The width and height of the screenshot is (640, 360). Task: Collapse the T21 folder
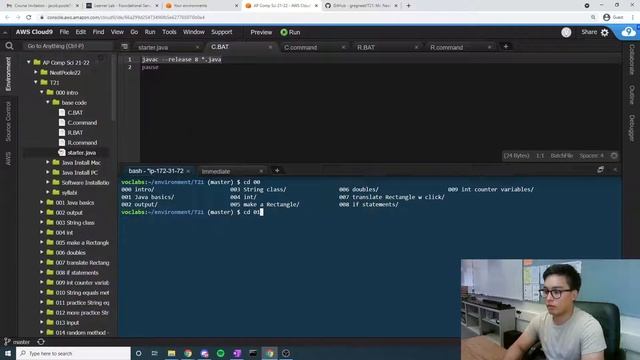point(36,82)
